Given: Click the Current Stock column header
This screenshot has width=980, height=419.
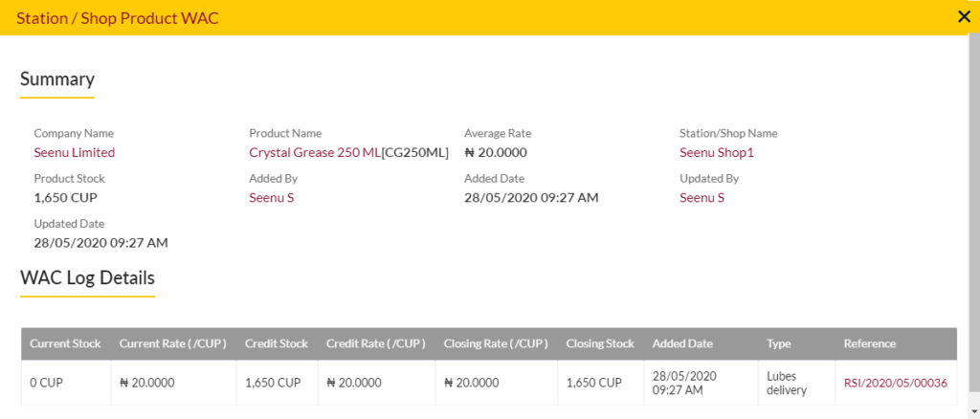Looking at the screenshot, I should 66,344.
